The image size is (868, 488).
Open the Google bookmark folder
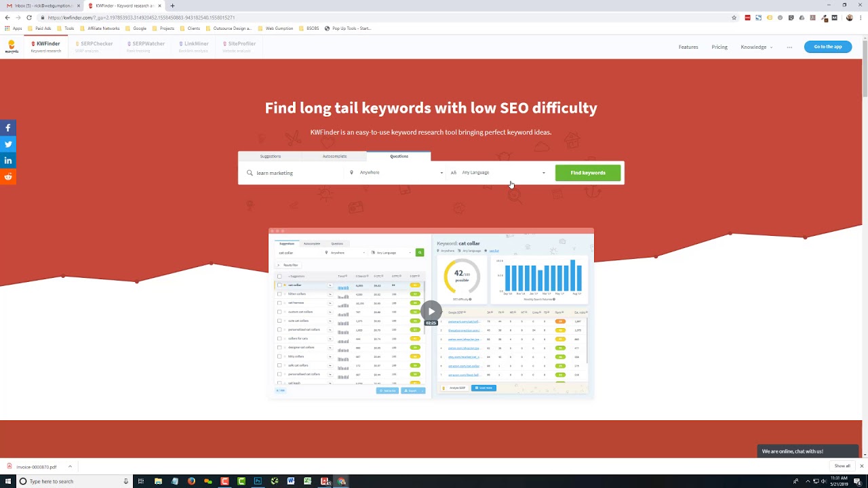click(x=136, y=28)
